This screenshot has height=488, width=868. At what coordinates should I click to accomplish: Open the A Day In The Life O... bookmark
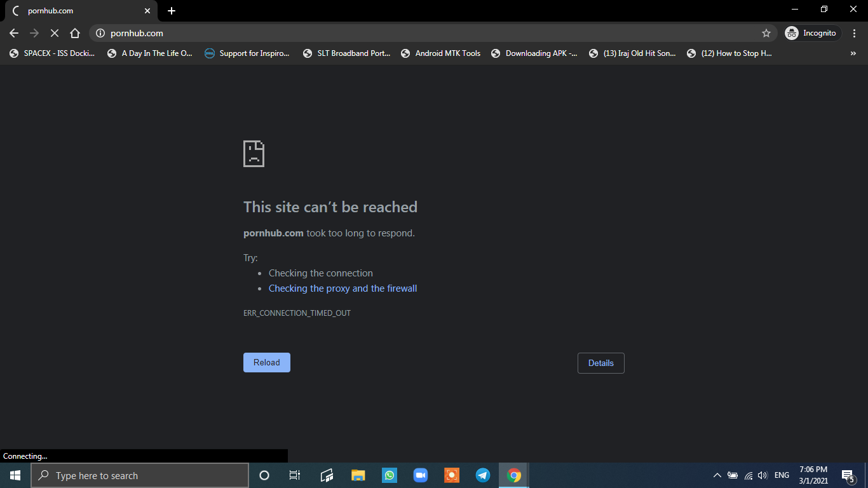pos(150,53)
